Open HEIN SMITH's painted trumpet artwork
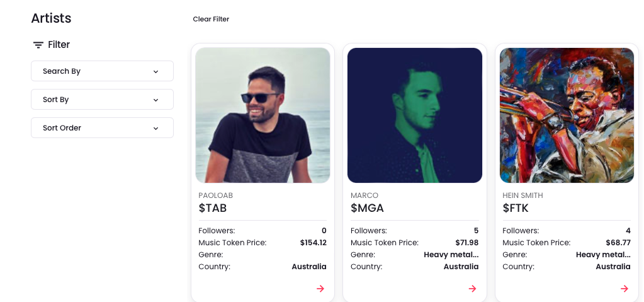Image resolution: width=644 pixels, height=302 pixels. tap(567, 115)
